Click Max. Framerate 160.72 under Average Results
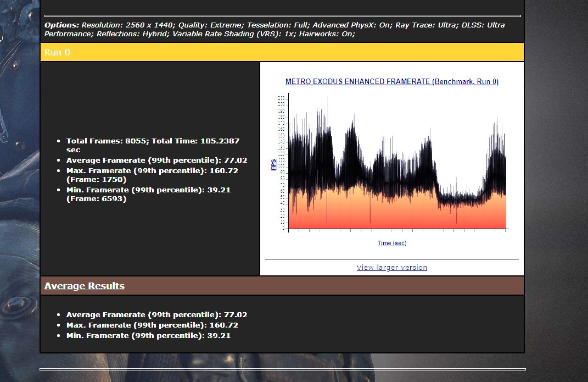588x382 pixels. tap(152, 325)
